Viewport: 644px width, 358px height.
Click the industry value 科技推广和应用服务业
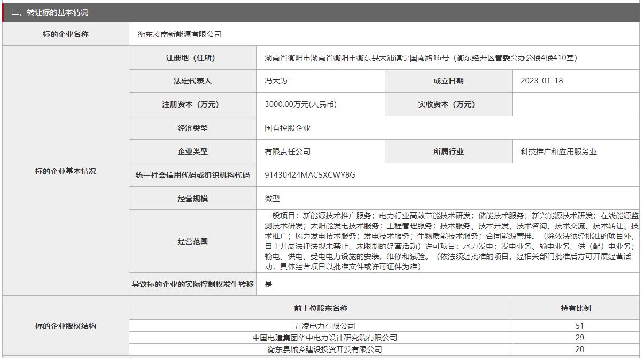pyautogui.click(x=558, y=152)
